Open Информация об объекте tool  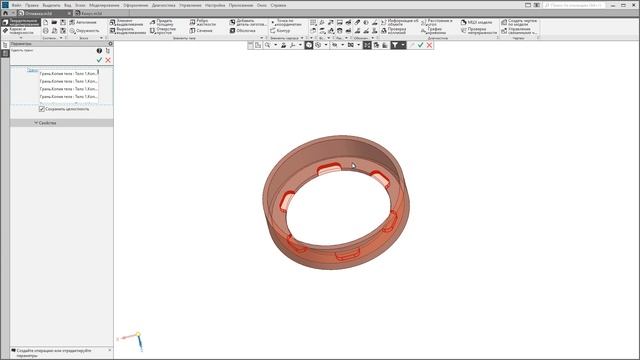click(x=400, y=22)
